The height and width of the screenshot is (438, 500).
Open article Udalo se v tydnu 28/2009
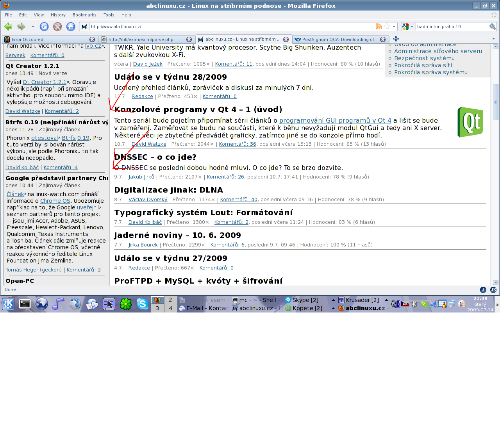[170, 77]
